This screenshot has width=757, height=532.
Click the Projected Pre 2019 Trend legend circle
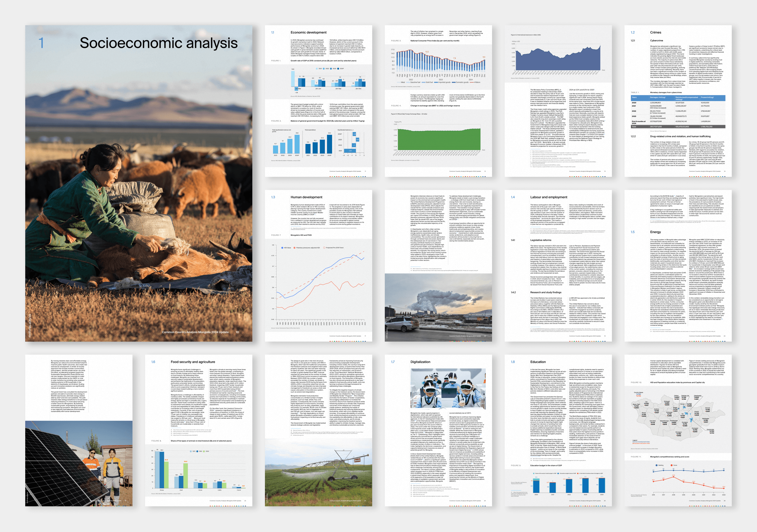[x=325, y=248]
